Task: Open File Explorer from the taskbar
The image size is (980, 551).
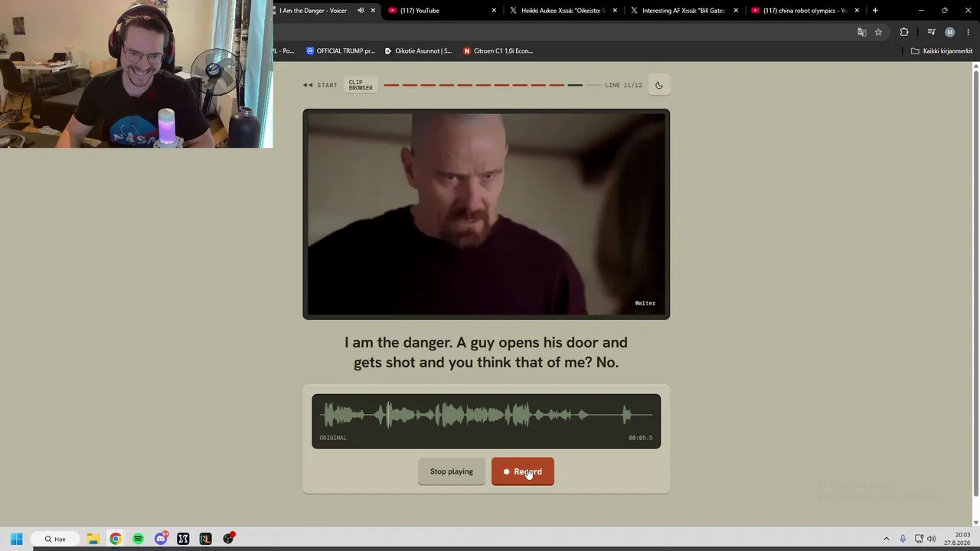Action: [93, 539]
